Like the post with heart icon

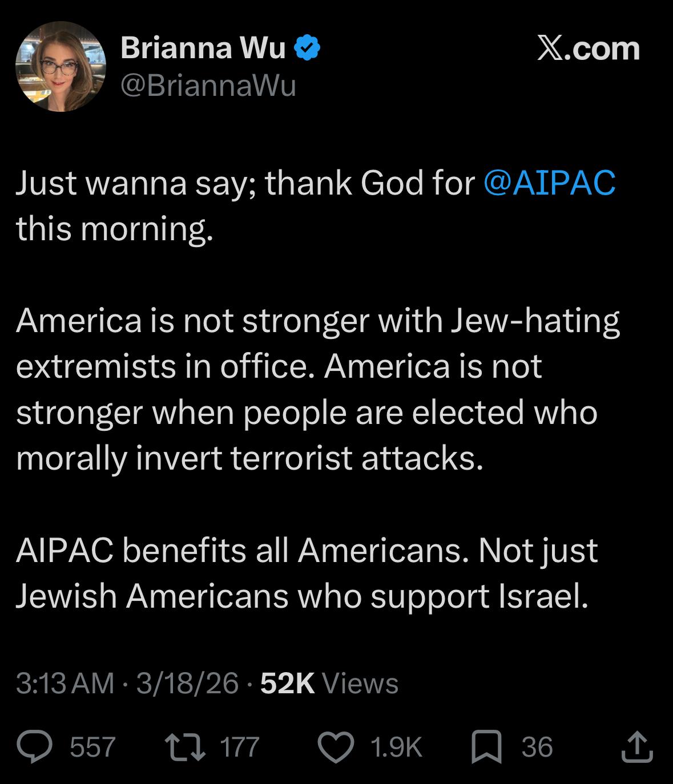pyautogui.click(x=336, y=747)
